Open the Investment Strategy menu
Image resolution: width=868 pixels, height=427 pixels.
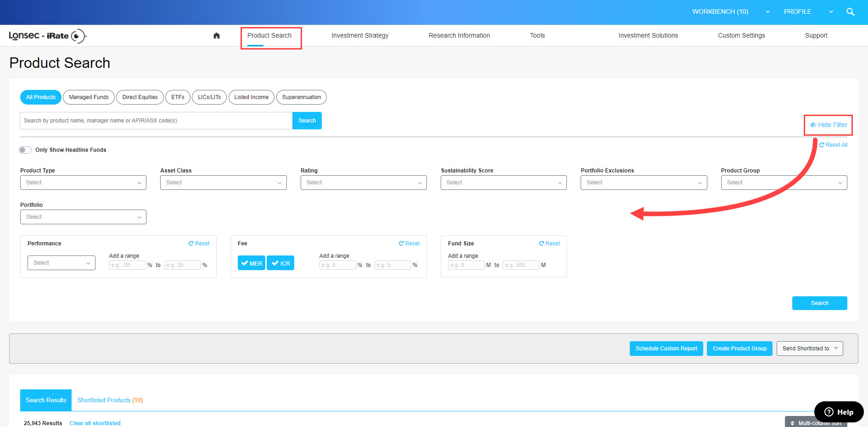[360, 36]
